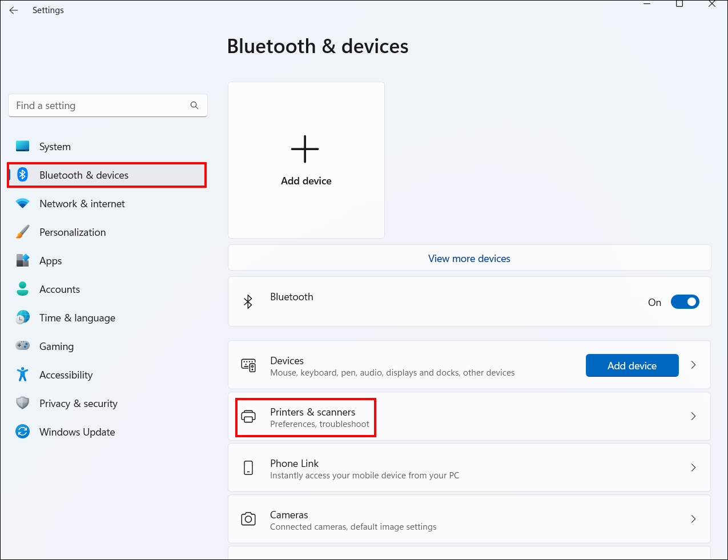Click 'Instantly access your mobile device' subtitle
This screenshot has width=728, height=560.
pos(365,476)
